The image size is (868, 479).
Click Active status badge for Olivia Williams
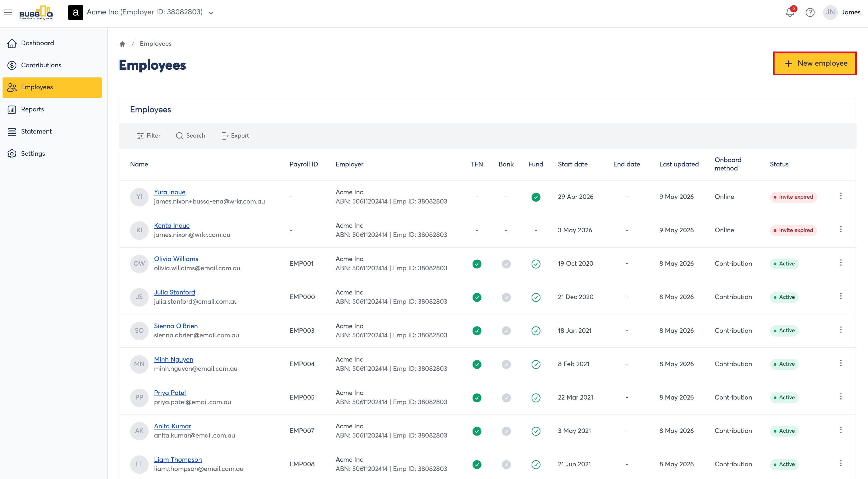tap(784, 264)
